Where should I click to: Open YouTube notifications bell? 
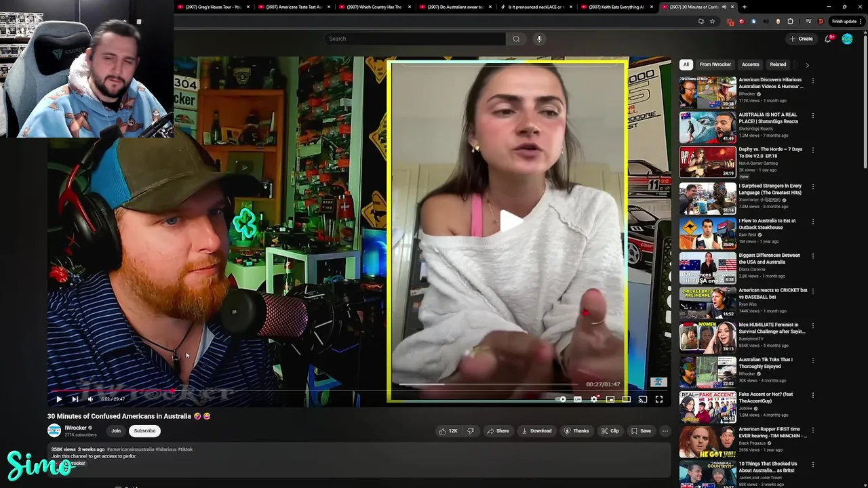click(827, 39)
